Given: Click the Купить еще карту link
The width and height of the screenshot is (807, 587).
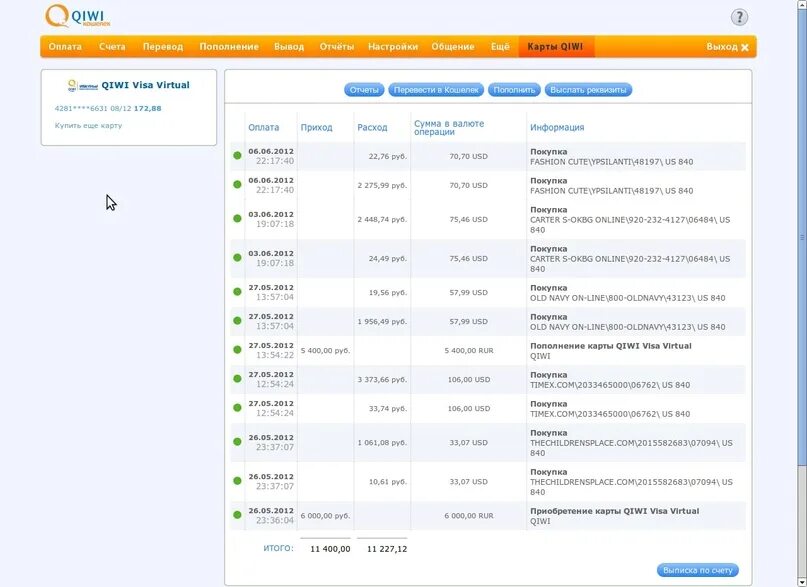Looking at the screenshot, I should pos(89,126).
